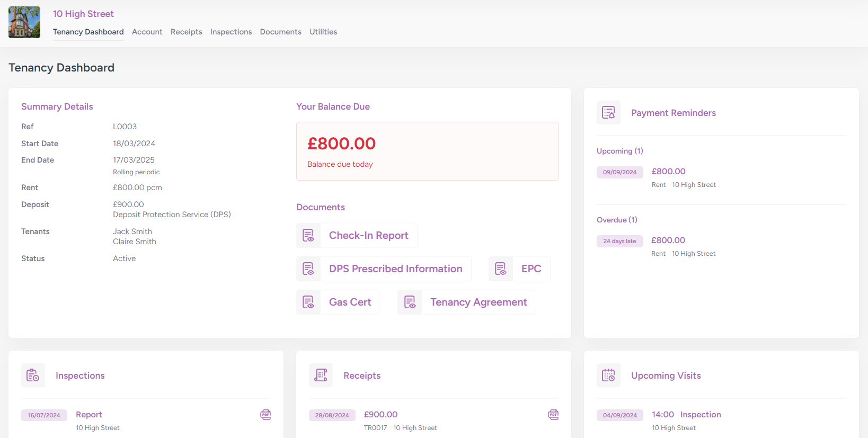Download the inspection report PDF icon
Image resolution: width=868 pixels, height=438 pixels.
pyautogui.click(x=265, y=415)
